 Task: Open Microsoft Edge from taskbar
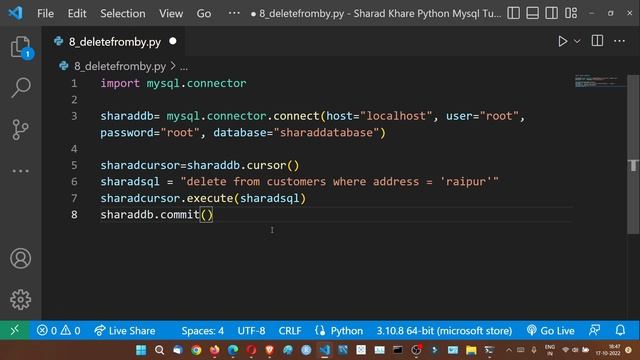click(233, 350)
